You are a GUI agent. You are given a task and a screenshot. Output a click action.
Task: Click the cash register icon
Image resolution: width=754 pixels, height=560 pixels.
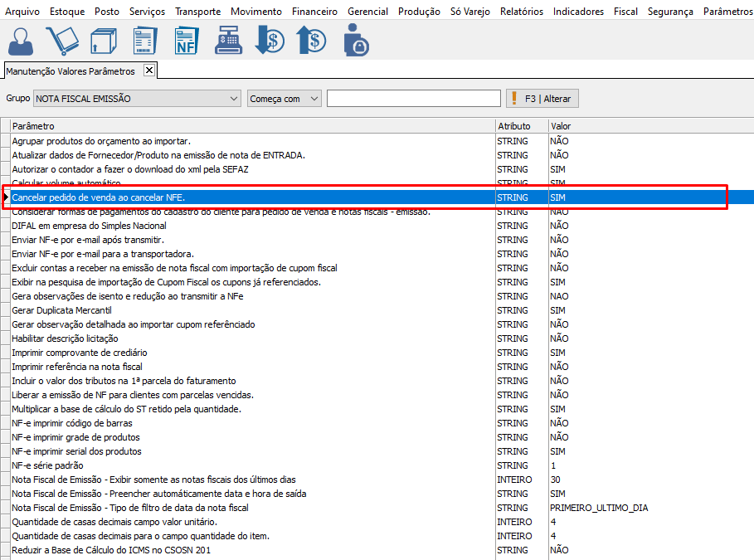pos(228,40)
